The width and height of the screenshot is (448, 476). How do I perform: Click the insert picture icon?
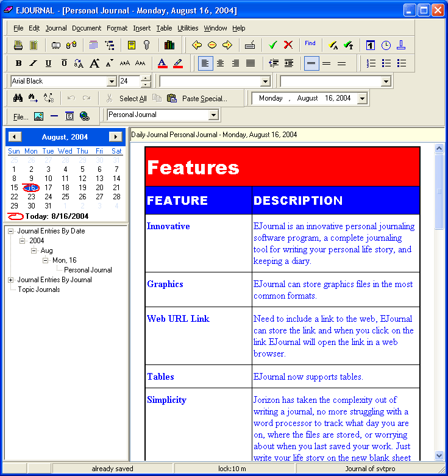[x=38, y=116]
